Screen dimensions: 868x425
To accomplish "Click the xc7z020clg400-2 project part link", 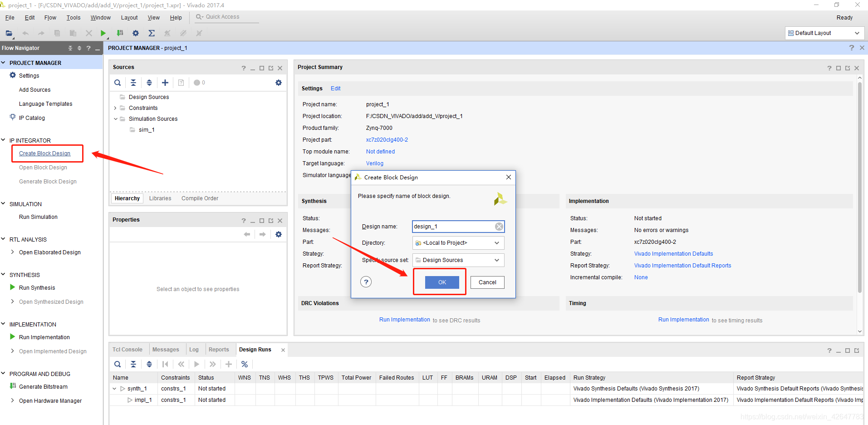I will coord(387,140).
